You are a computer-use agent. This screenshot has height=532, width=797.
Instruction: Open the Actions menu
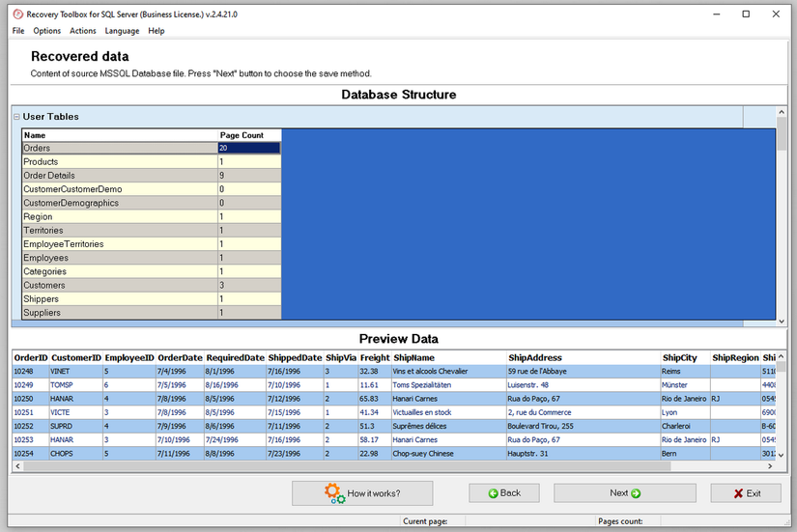click(x=83, y=31)
